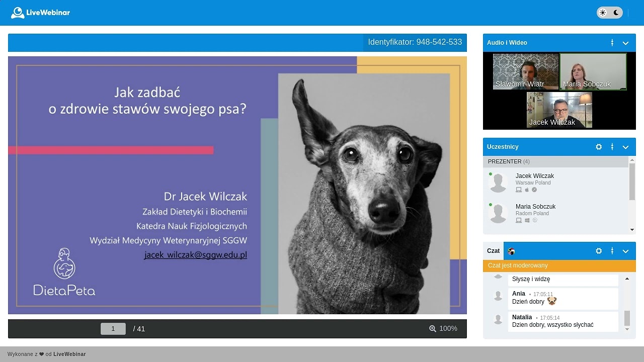The height and width of the screenshot is (362, 644).
Task: Click Natalia's chat message
Action: [563, 321]
